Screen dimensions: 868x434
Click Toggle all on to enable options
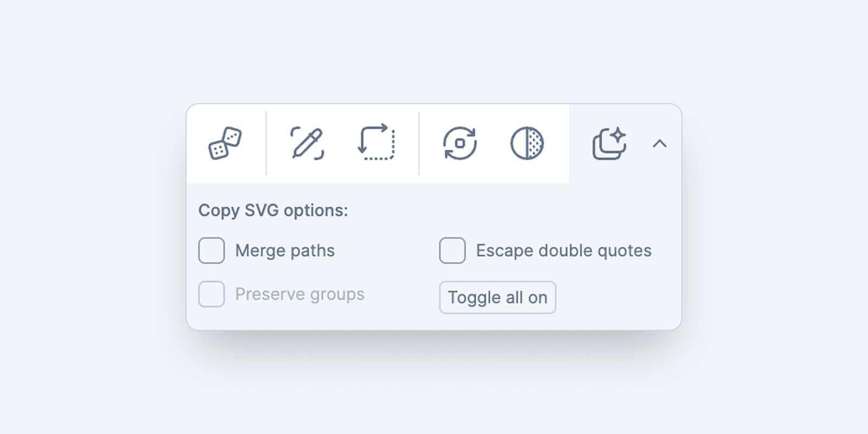(x=497, y=297)
